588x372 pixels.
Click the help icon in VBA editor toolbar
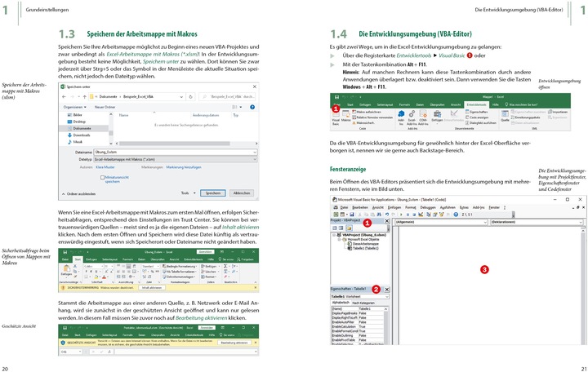pyautogui.click(x=456, y=215)
